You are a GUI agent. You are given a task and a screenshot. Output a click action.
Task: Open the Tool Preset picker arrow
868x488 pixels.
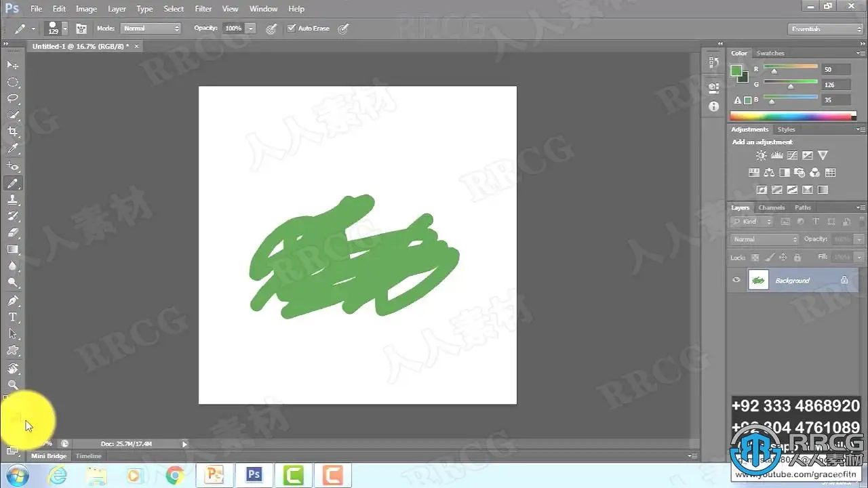pyautogui.click(x=33, y=28)
